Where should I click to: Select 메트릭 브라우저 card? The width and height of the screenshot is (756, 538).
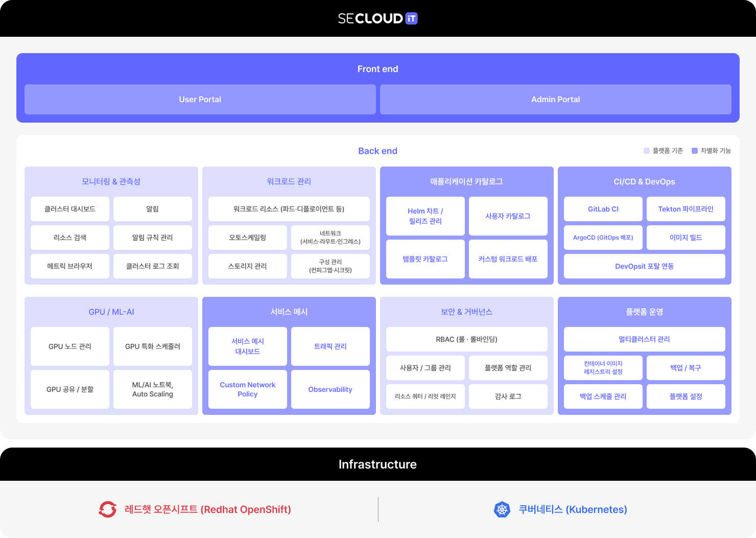pos(70,266)
